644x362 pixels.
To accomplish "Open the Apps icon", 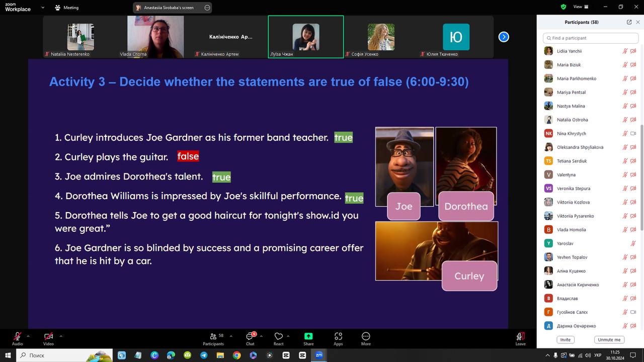I will coord(338,337).
